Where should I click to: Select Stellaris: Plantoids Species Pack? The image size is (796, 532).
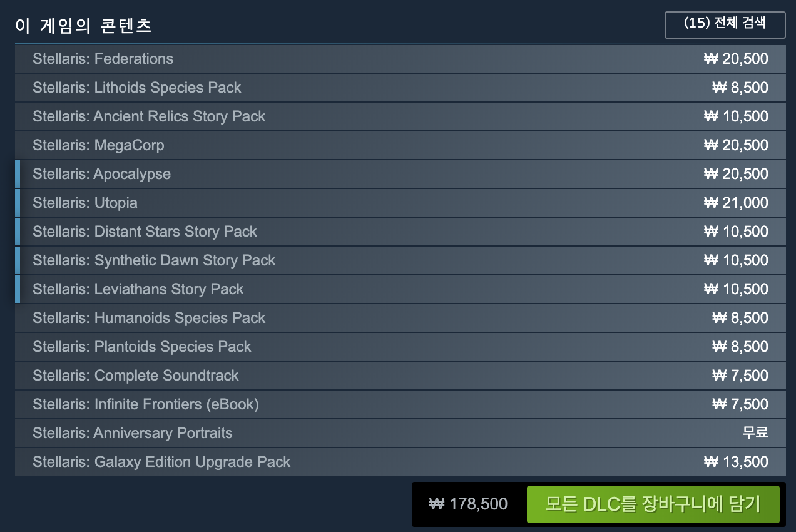(x=142, y=347)
